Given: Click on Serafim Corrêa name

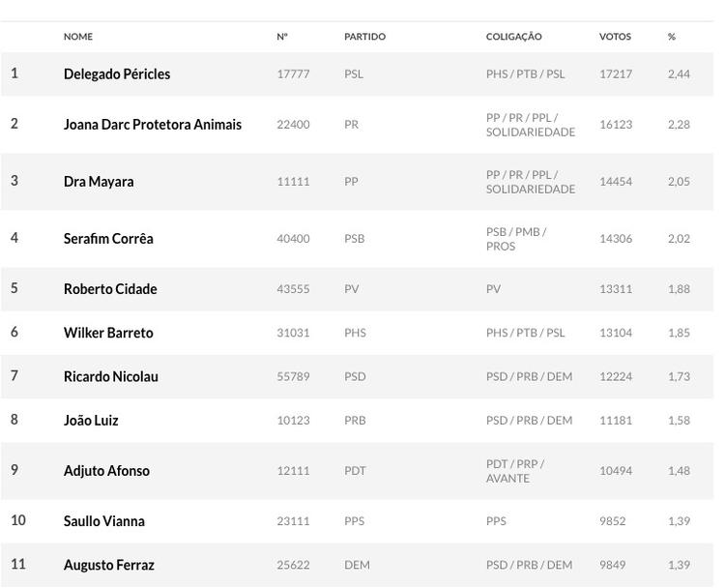Looking at the screenshot, I should click(108, 239).
